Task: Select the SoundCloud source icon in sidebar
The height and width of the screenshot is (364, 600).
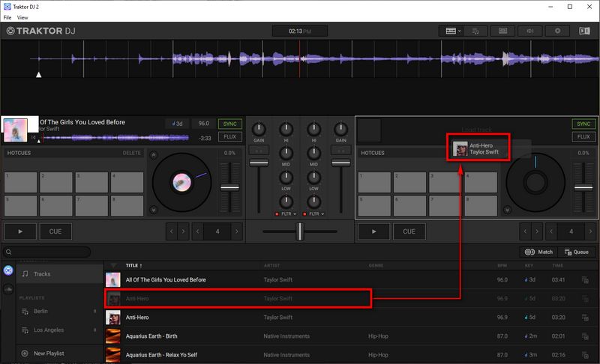Action: 8,290
